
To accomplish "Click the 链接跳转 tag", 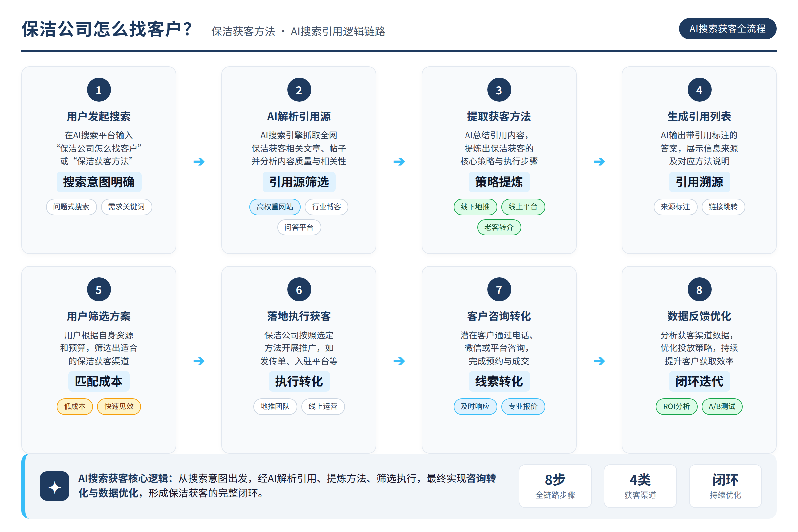I will (724, 207).
